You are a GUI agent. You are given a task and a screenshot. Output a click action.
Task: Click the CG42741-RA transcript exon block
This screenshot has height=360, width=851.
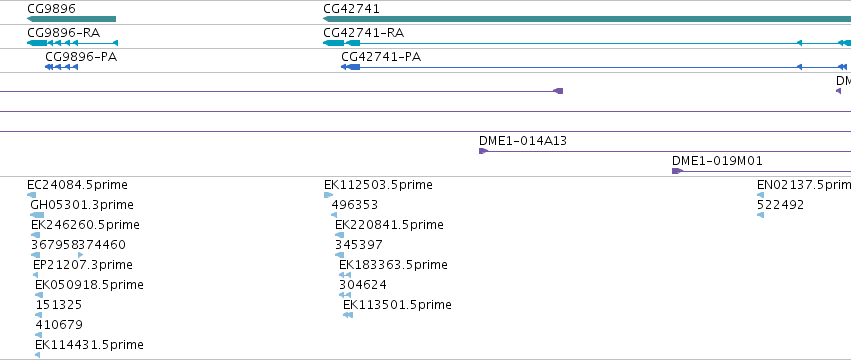334,43
